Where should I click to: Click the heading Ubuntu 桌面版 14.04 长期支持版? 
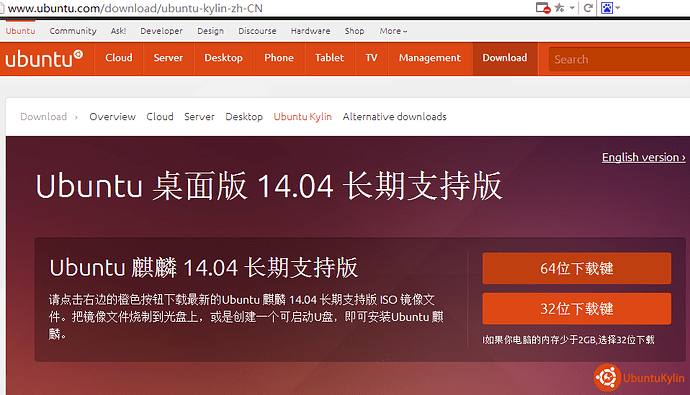point(269,187)
